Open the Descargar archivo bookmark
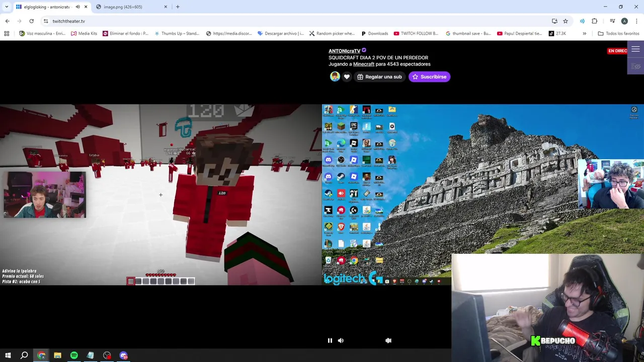Viewport: 644px width, 362px height. click(x=280, y=34)
